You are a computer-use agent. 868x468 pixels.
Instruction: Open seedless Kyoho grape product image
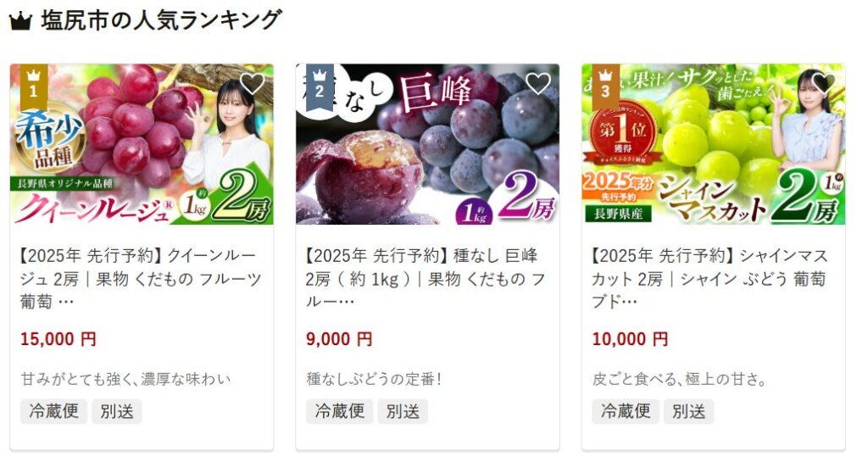click(427, 144)
